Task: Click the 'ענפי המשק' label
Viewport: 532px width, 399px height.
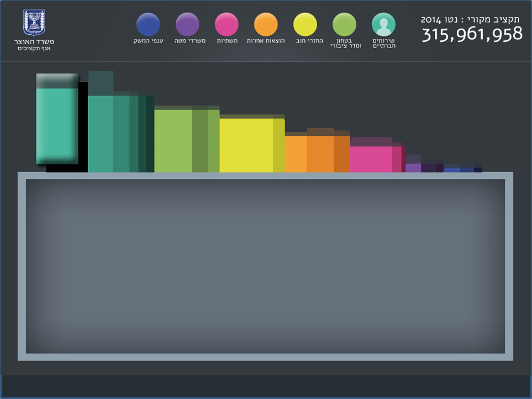Action: point(148,41)
